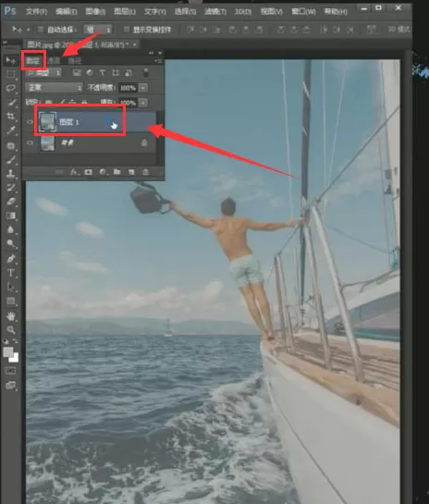
Task: Open layer filter type dropdown
Action: pyautogui.click(x=43, y=73)
